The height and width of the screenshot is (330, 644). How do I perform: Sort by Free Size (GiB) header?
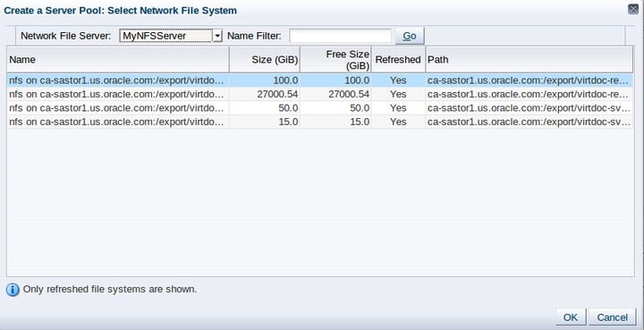pos(336,60)
